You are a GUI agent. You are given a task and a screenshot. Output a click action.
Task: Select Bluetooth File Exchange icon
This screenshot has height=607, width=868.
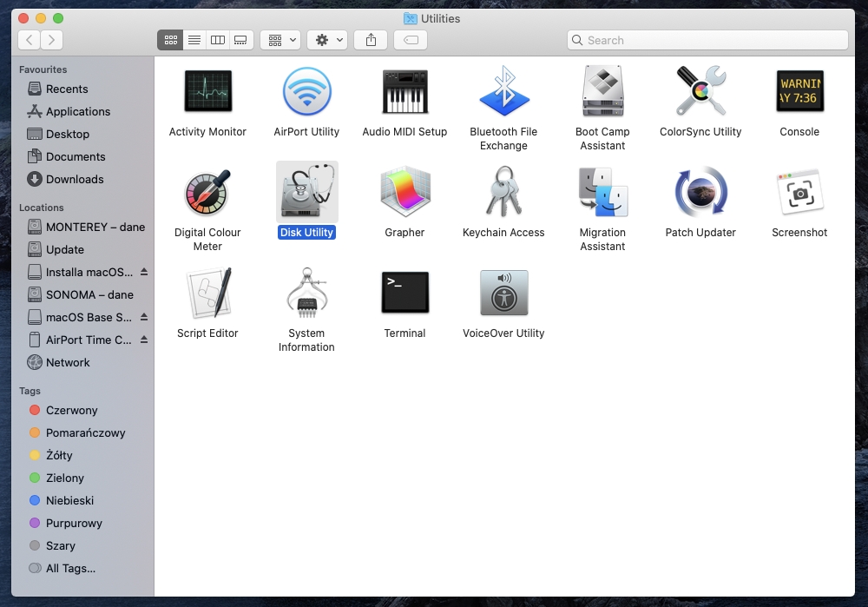[x=503, y=91]
